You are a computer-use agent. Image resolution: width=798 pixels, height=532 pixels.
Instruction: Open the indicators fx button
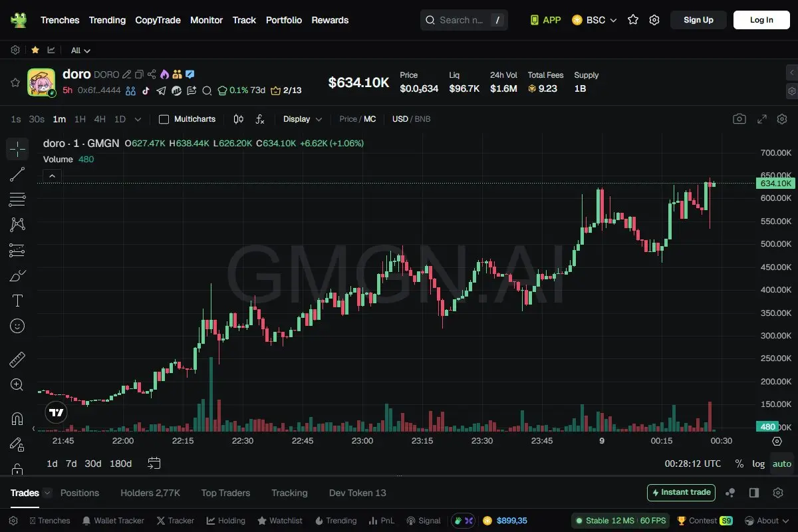260,119
